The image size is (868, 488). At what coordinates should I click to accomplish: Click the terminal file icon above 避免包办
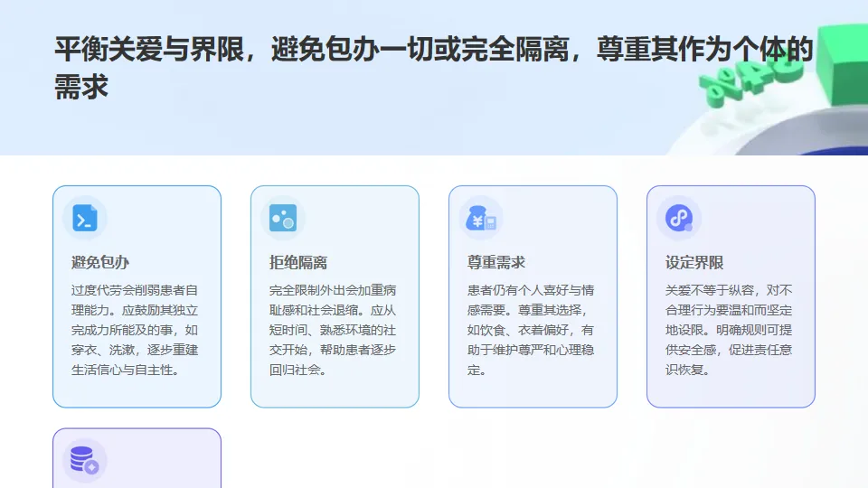85,218
